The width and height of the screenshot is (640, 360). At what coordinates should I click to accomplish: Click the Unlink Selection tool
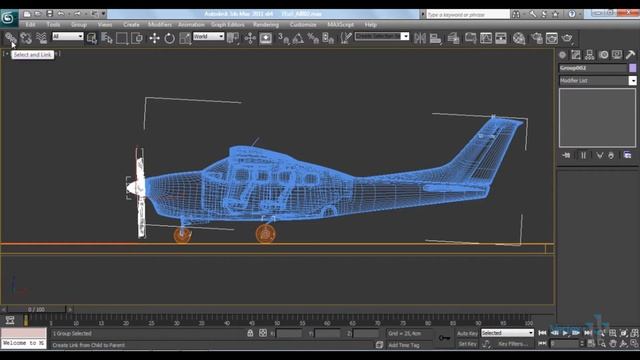[x=26, y=38]
